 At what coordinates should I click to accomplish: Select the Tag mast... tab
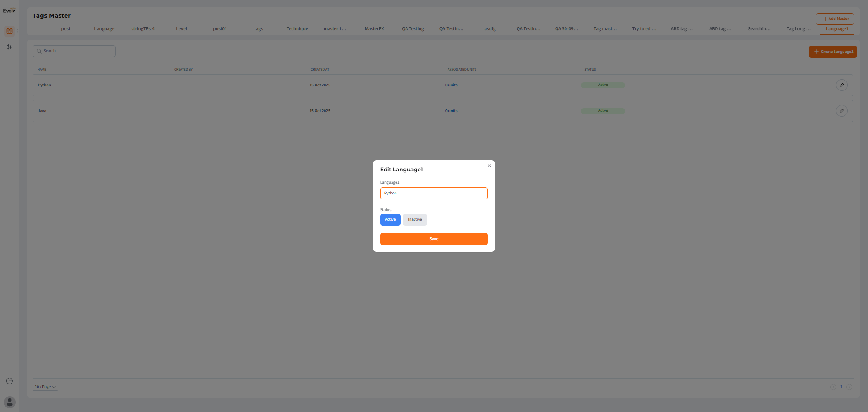pyautogui.click(x=605, y=29)
